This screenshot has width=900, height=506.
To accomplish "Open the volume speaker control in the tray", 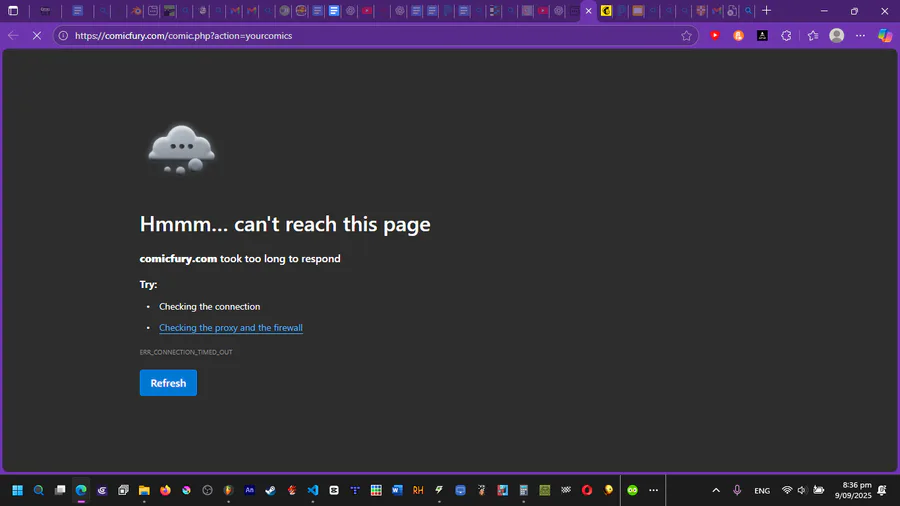I will tap(802, 490).
